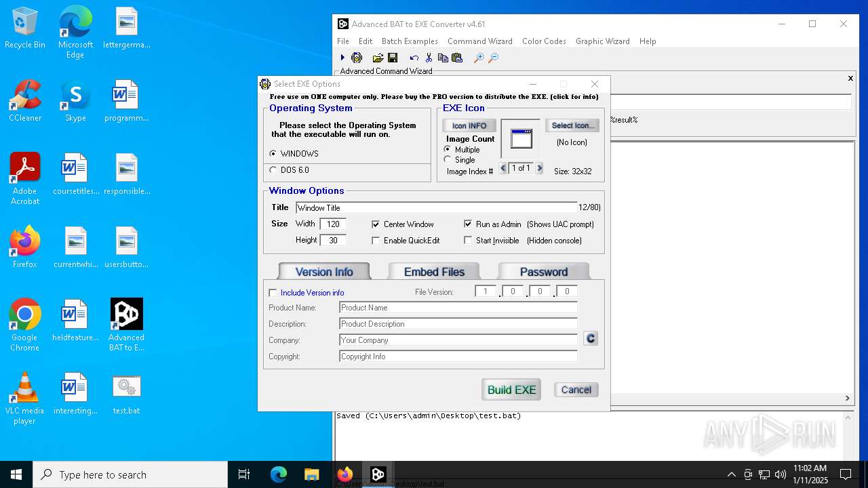Open the Batch Examples menu
This screenshot has height=488, width=868.
coord(410,41)
